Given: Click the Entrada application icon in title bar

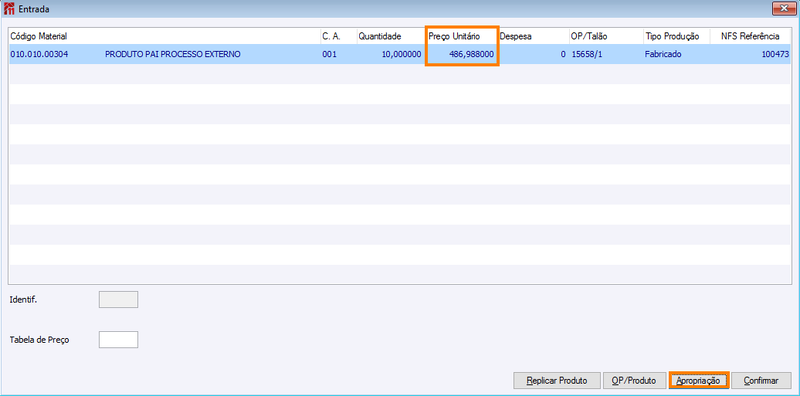Looking at the screenshot, I should click(x=9, y=9).
